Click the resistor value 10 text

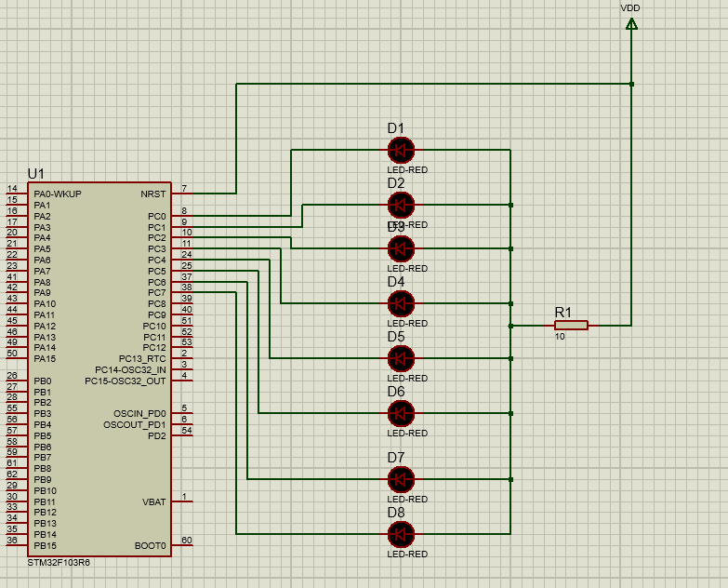click(x=560, y=337)
